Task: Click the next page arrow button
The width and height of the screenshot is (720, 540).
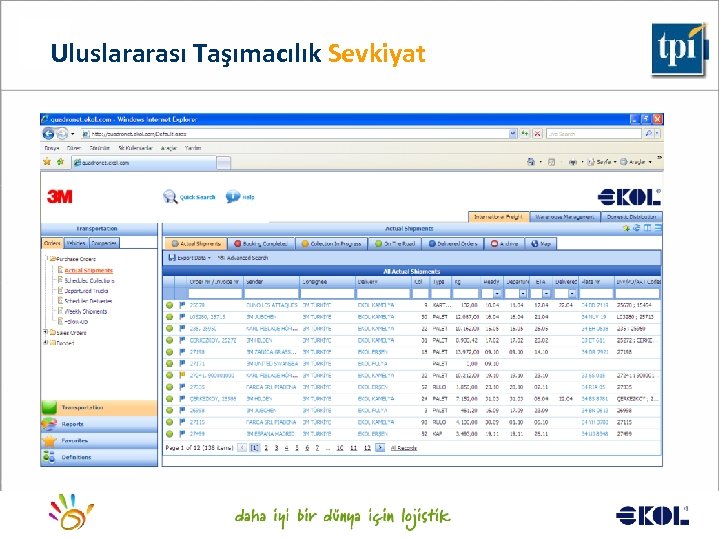Action: coord(380,447)
